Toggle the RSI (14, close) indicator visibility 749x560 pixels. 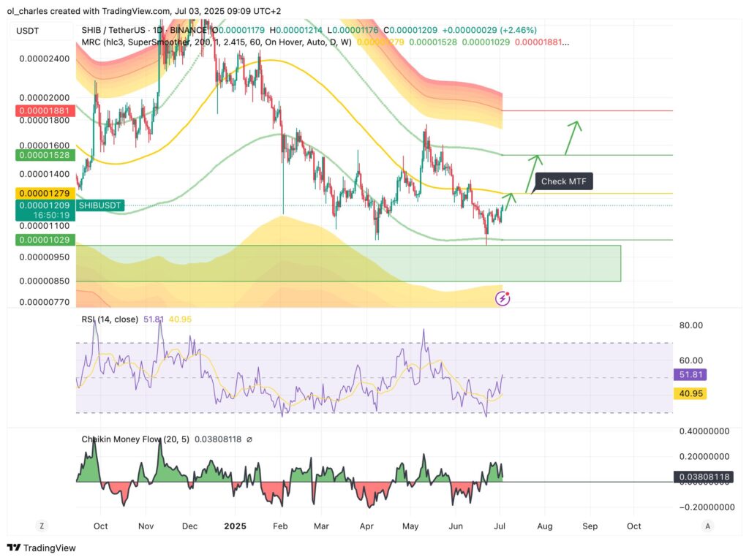(110, 319)
